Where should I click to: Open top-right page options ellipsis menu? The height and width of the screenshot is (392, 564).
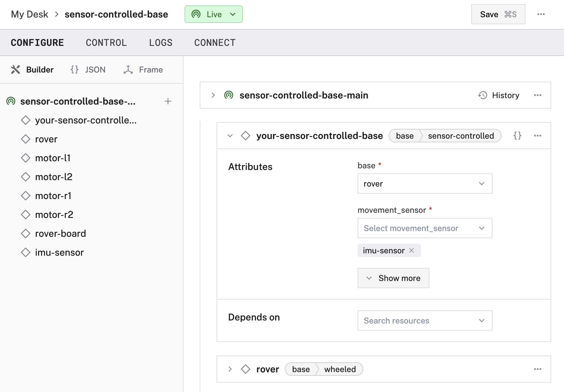[x=541, y=14]
